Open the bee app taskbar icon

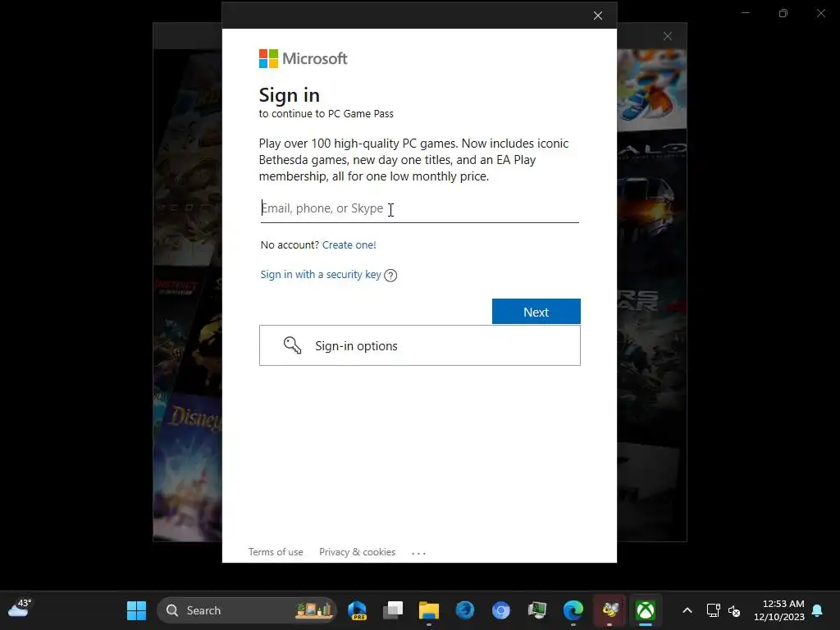[609, 610]
